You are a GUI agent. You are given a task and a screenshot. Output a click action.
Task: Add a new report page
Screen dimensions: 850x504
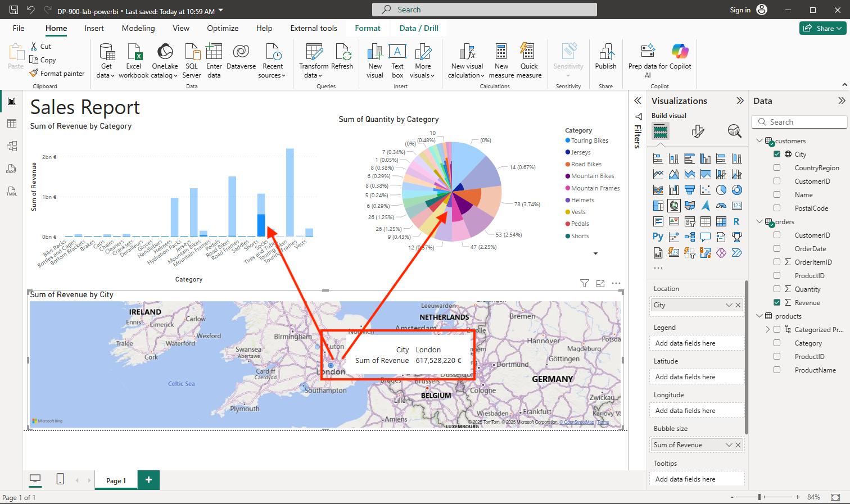[x=148, y=480]
